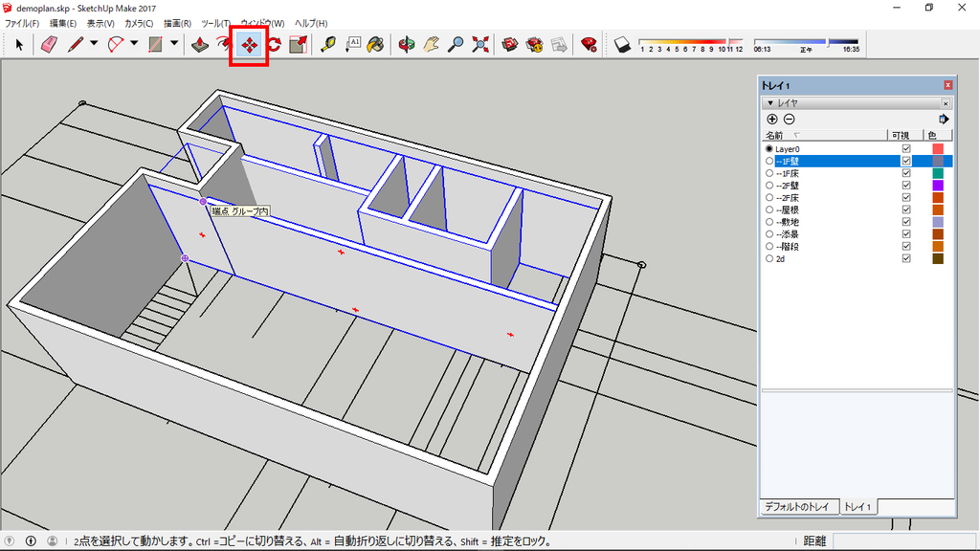Toggle visibility of Layer0
This screenshot has width=980, height=551.
[906, 148]
